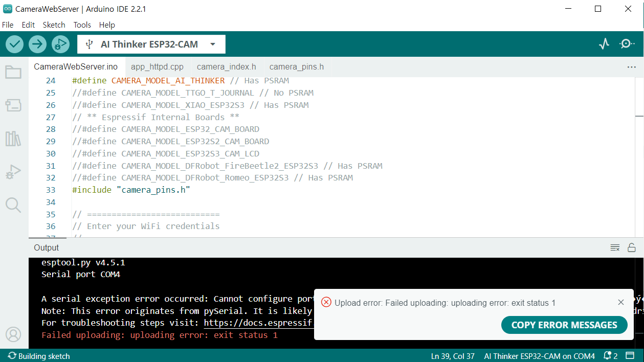The image size is (644, 362).
Task: Click the Copy Error Messages button
Action: click(x=564, y=325)
